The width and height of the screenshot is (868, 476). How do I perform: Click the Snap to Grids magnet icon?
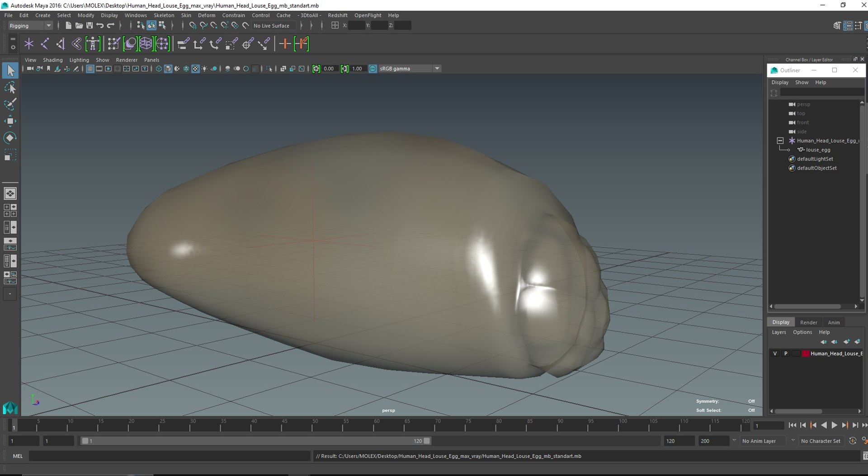pyautogui.click(x=193, y=26)
